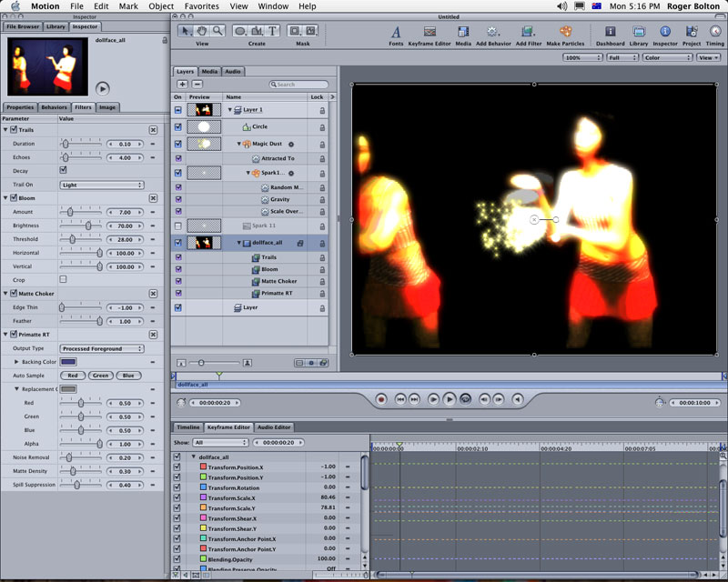
Task: Remove the Bloom filter
Action: (x=153, y=198)
